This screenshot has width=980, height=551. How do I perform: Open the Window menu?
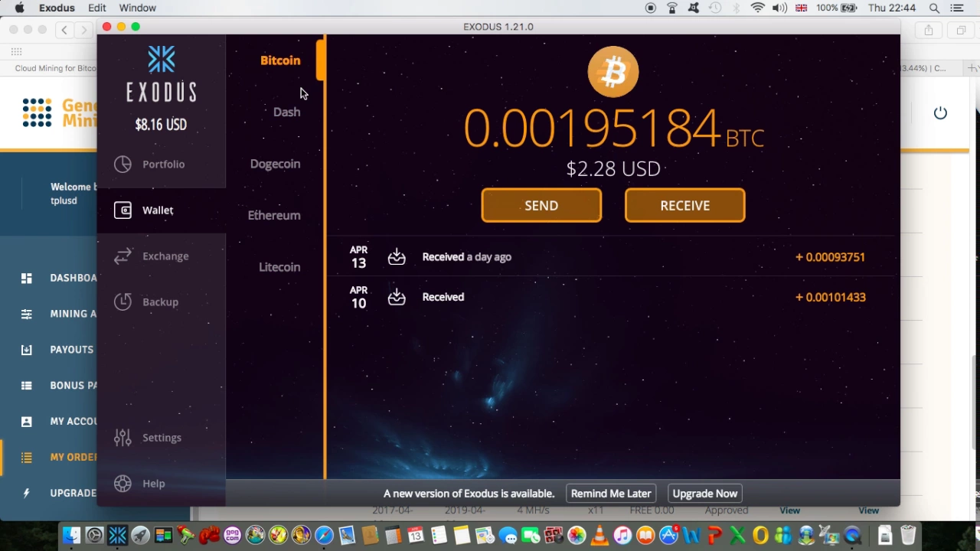[137, 8]
